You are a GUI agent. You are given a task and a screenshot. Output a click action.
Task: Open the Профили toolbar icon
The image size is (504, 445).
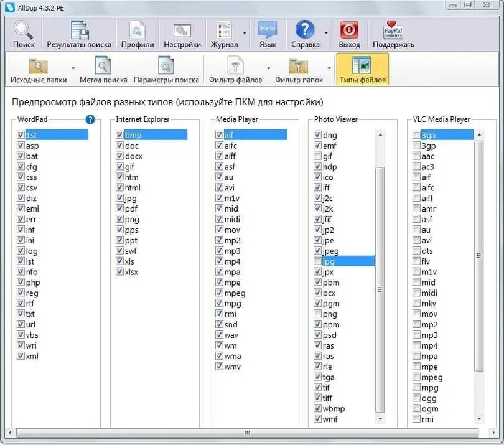tap(138, 30)
